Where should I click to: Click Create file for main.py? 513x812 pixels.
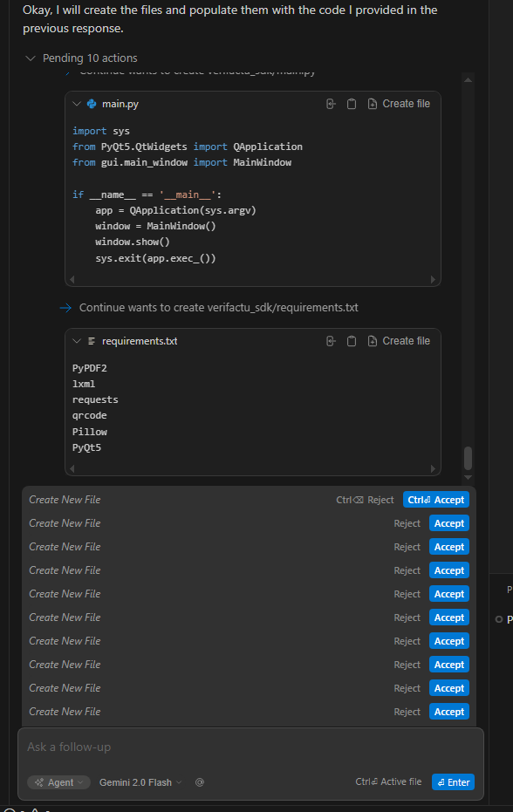pos(399,103)
